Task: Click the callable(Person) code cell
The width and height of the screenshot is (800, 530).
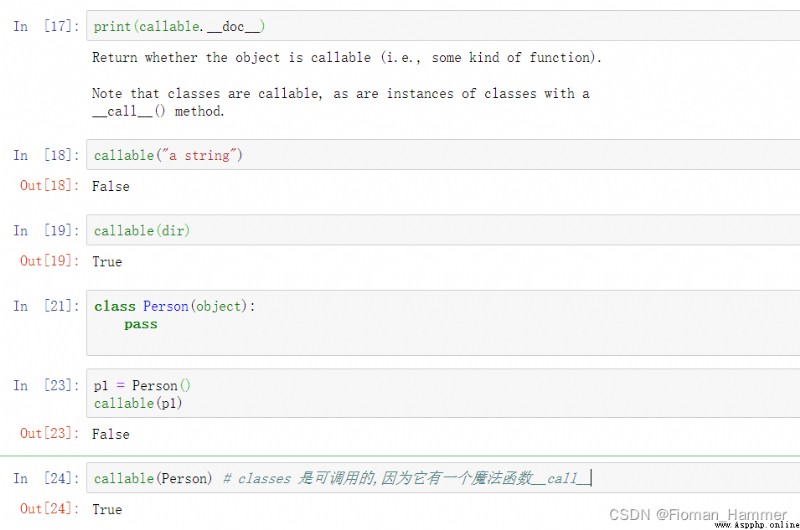Action: [x=443, y=477]
